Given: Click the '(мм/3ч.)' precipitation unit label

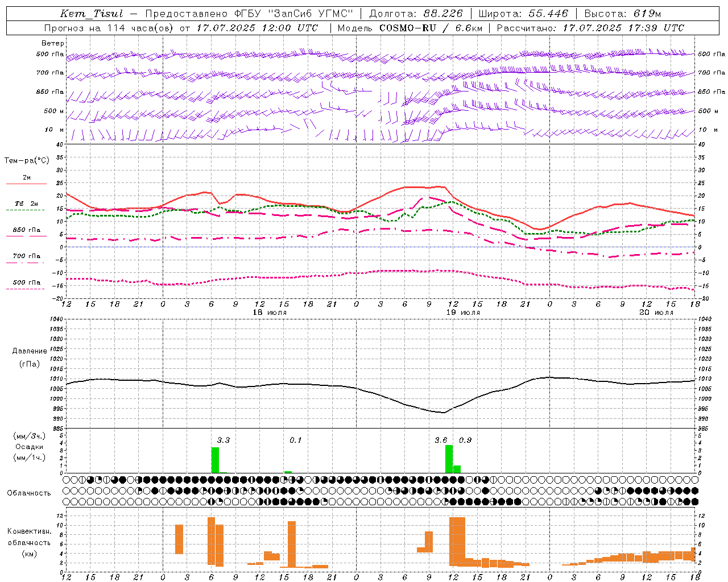Looking at the screenshot, I should click(x=30, y=436).
